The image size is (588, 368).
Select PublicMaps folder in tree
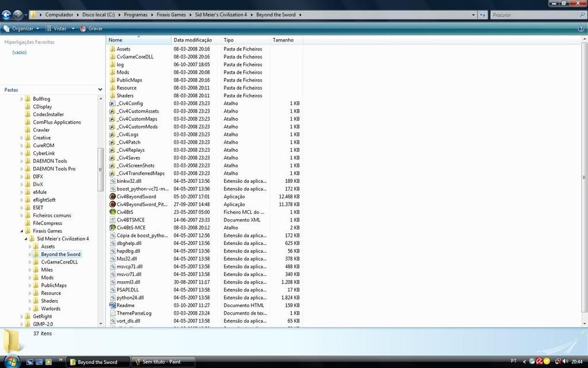click(x=53, y=285)
